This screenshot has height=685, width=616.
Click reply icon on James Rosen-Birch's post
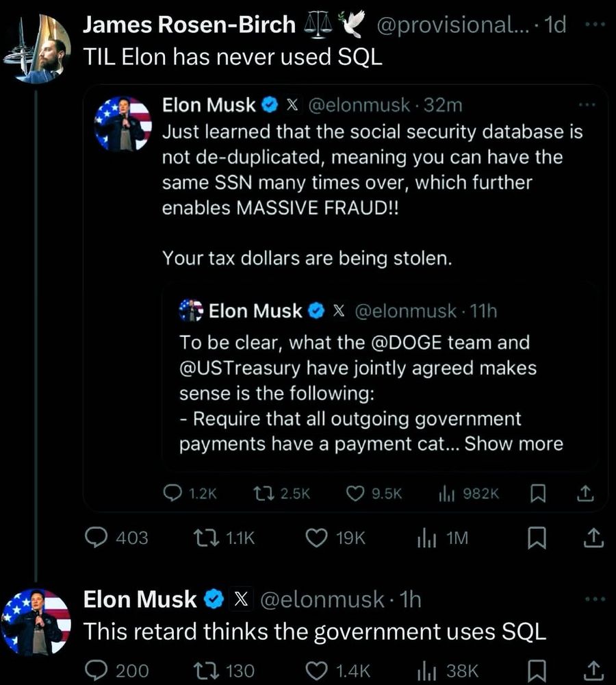point(94,538)
